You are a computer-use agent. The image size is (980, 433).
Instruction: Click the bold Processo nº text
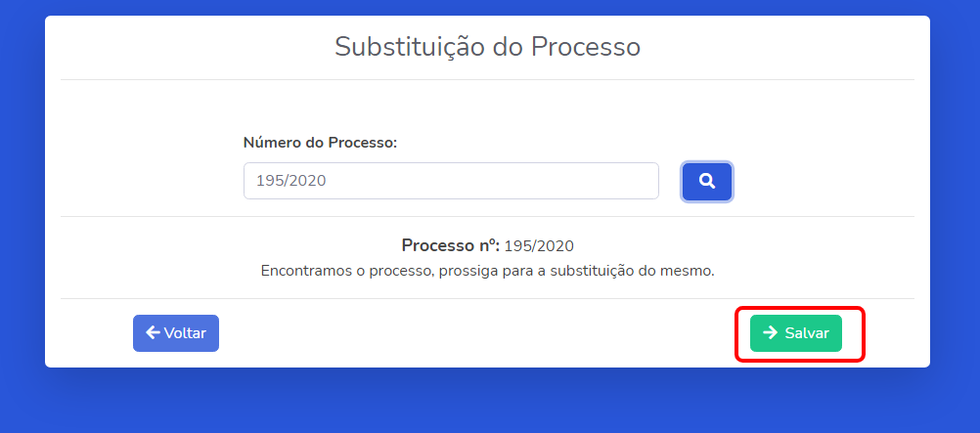pos(451,245)
